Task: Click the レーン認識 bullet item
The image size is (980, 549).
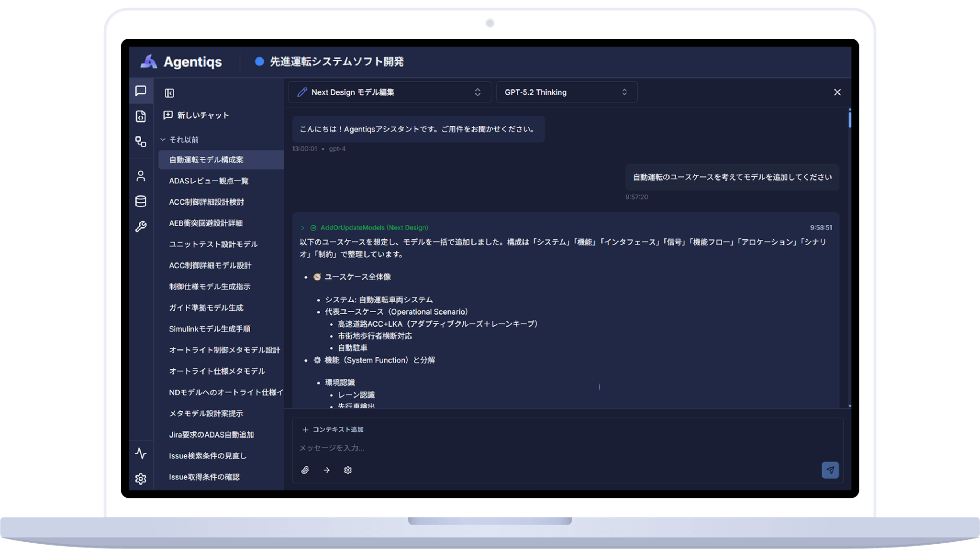Action: pos(356,395)
